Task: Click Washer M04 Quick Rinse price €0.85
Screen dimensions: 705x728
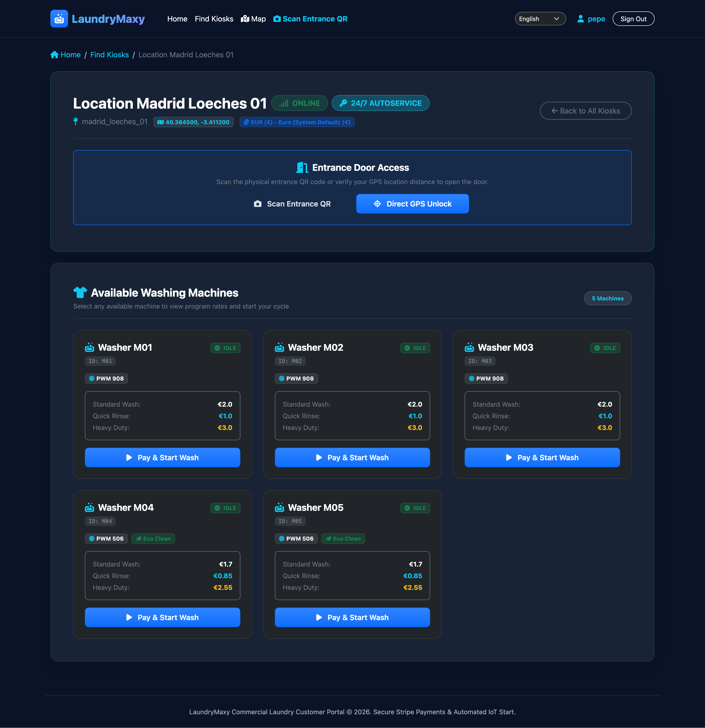Action: pyautogui.click(x=223, y=576)
